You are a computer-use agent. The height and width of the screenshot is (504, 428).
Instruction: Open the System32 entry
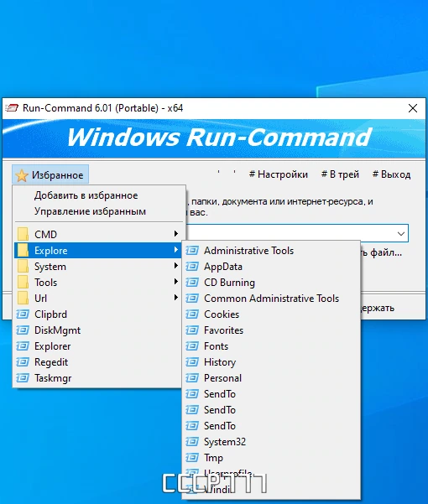coord(271,442)
